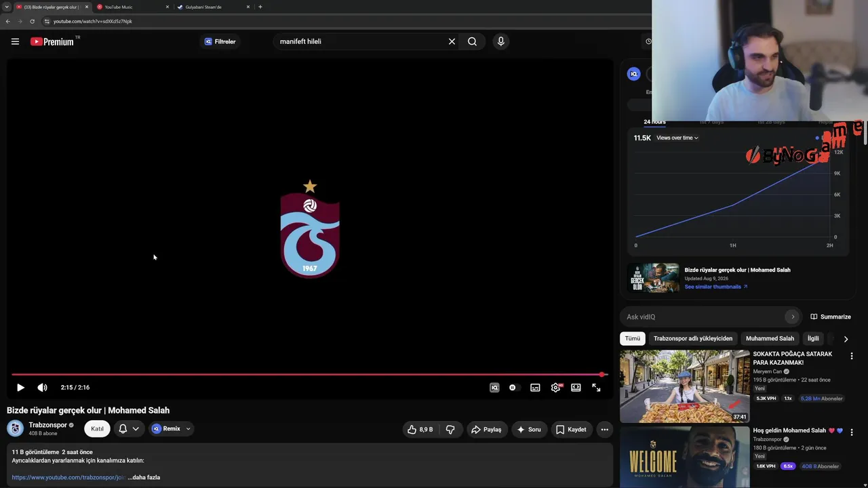Screen dimensions: 868x488
Task: Open 'Hoş geldin Mohamed Salah' video thumbnail
Action: coord(685,457)
